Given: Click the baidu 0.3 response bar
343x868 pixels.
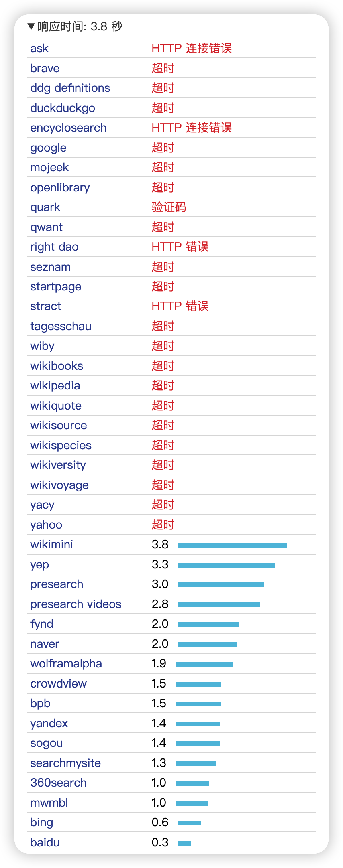Looking at the screenshot, I should point(185,843).
